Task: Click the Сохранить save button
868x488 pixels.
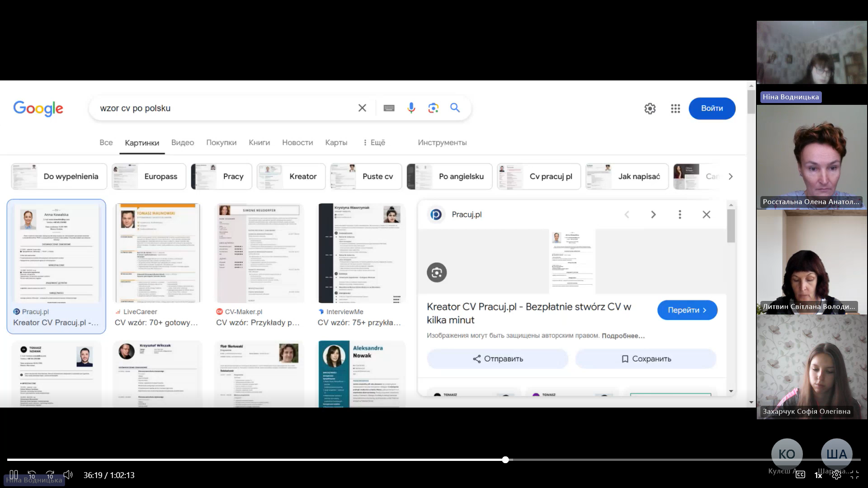Action: (646, 359)
